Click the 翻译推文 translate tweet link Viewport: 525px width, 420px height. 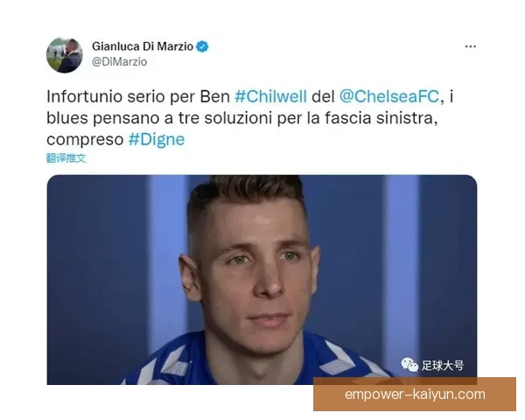pyautogui.click(x=66, y=158)
